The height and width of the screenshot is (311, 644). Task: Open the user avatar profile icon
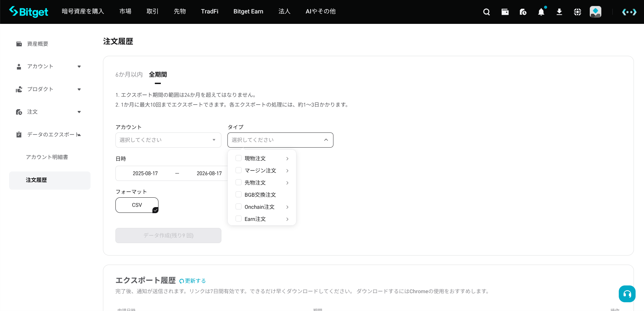(x=596, y=12)
